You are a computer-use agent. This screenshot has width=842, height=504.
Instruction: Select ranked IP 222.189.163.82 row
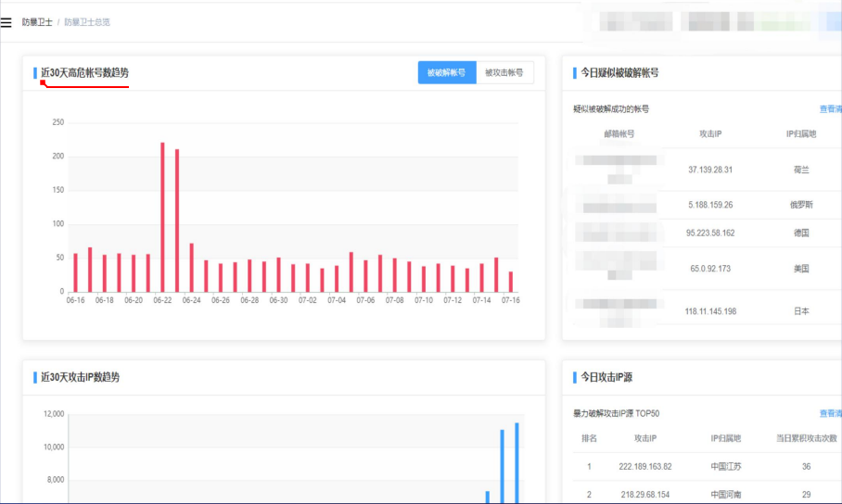644,466
